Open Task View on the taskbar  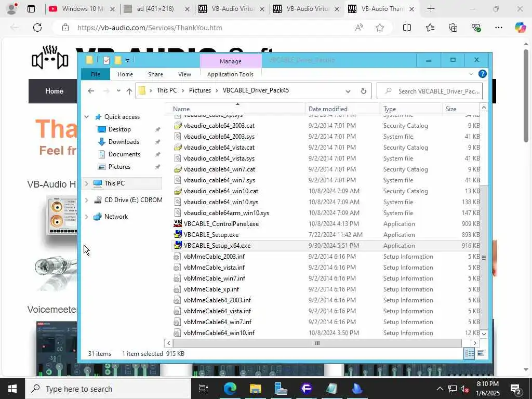pos(203,389)
